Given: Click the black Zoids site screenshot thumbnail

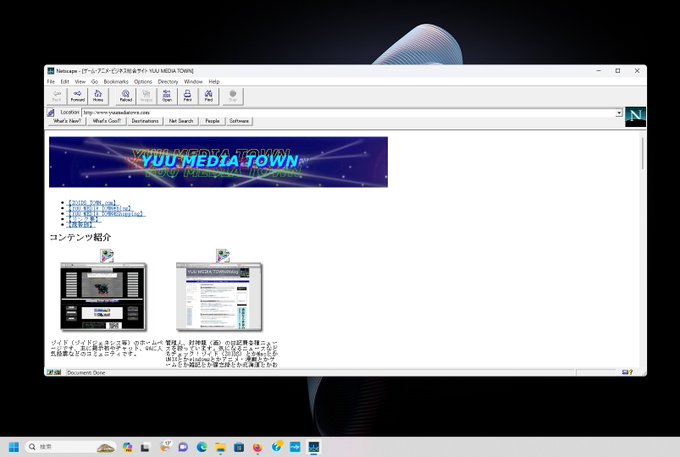Looking at the screenshot, I should (x=103, y=296).
